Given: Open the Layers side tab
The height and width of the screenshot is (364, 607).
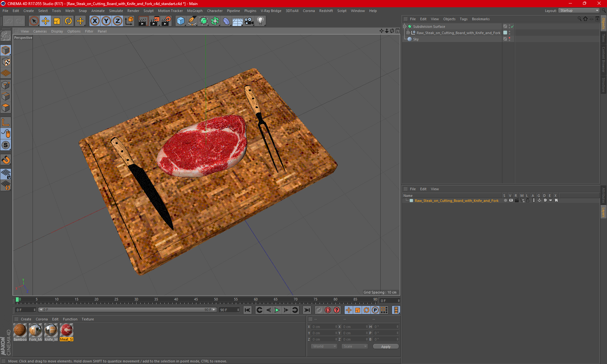Looking at the screenshot, I should click(x=603, y=212).
